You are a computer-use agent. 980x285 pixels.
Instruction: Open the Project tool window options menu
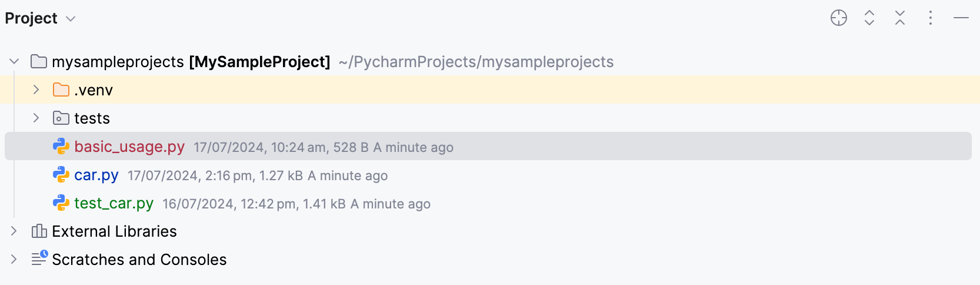click(931, 18)
